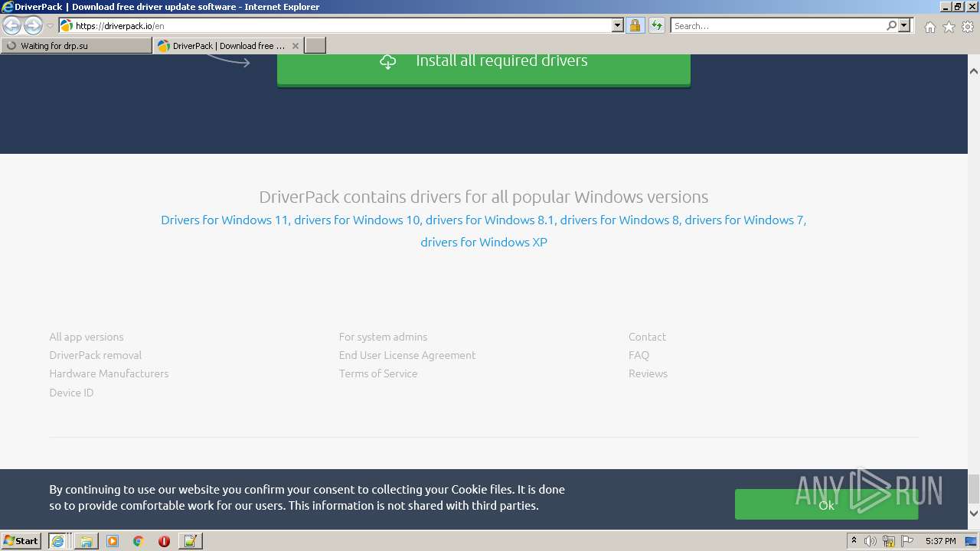Click the Internet Explorer title bar icon

click(x=8, y=7)
